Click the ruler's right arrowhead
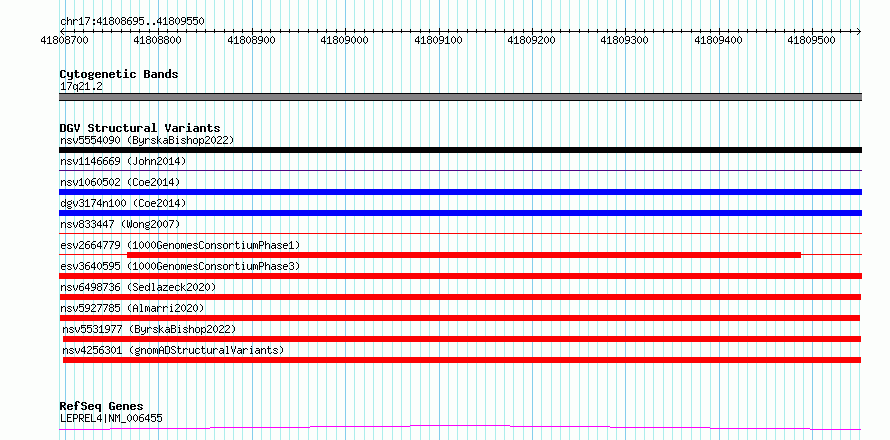890x440 pixels. point(858,31)
